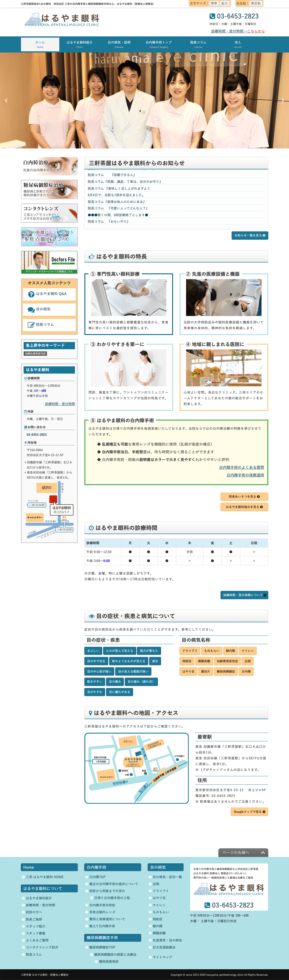The image size is (289, 980).
Task: Click the previous slide arrow on hero image
Action: pos(6,100)
